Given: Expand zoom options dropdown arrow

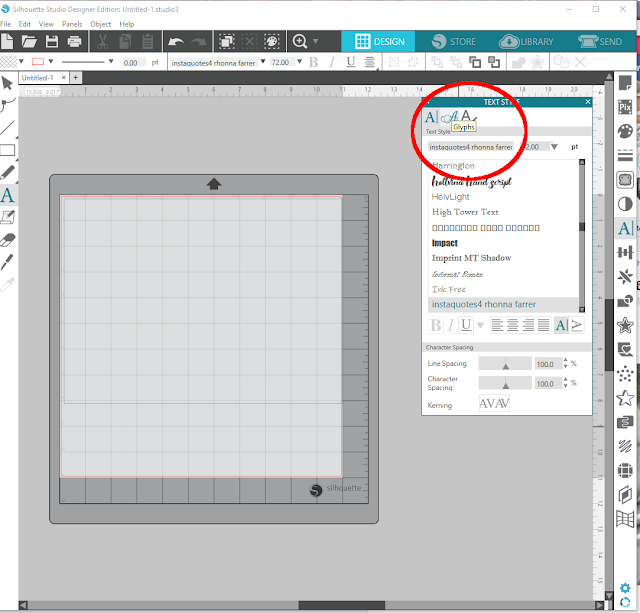Looking at the screenshot, I should [315, 41].
